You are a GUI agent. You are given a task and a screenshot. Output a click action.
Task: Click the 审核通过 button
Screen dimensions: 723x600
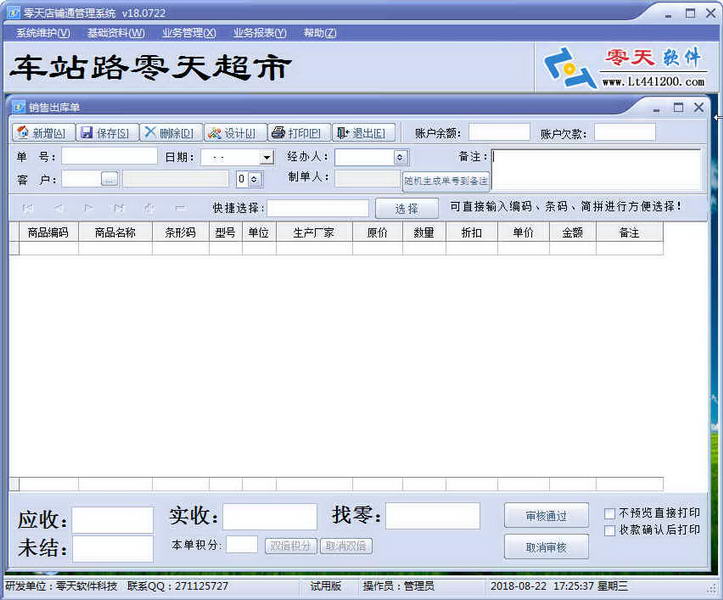tap(546, 516)
